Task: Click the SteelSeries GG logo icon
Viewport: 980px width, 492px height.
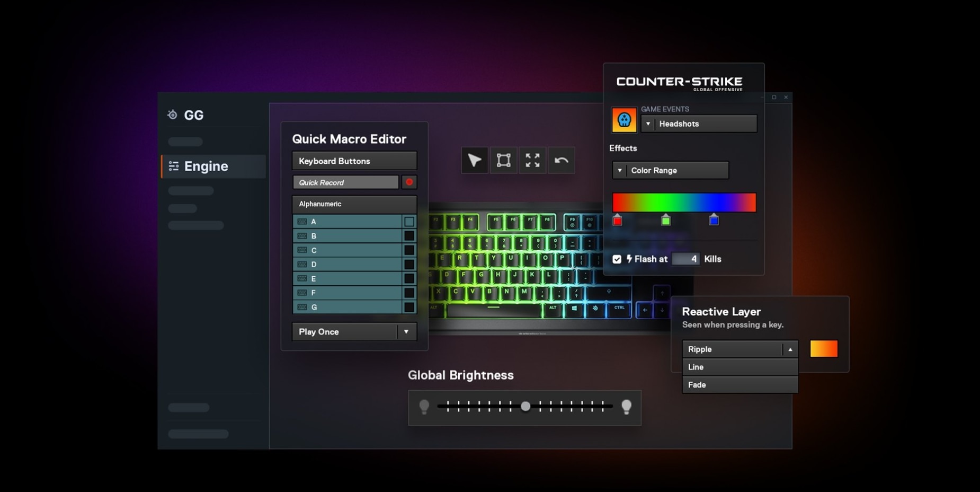Action: click(172, 115)
